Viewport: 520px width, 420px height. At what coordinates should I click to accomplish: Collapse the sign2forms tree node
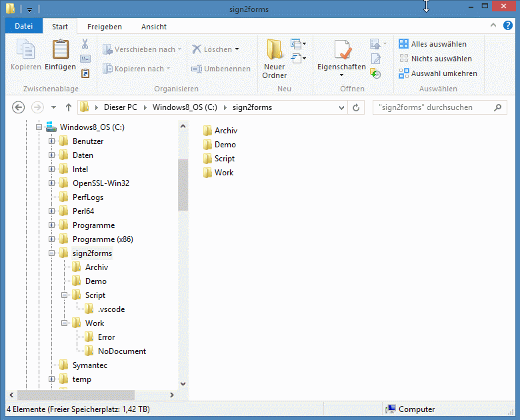[51, 253]
